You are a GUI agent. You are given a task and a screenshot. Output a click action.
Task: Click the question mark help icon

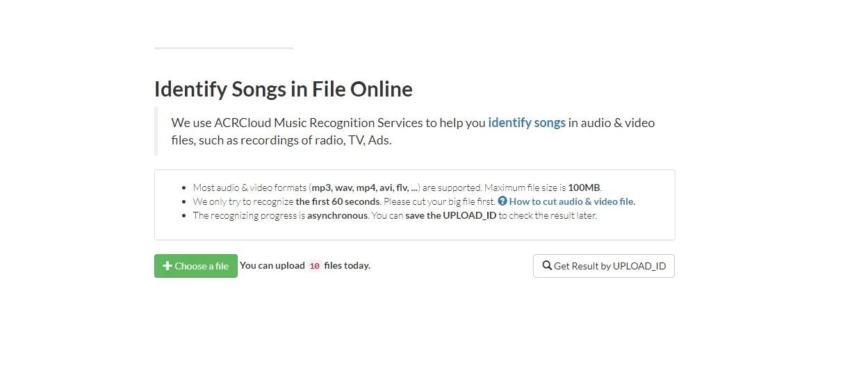point(502,201)
